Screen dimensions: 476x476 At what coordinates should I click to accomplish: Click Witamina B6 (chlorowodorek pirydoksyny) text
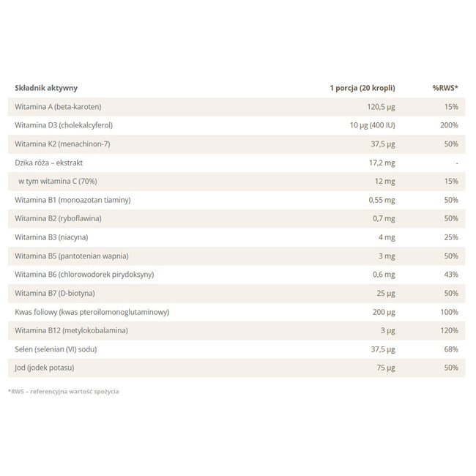point(84,275)
